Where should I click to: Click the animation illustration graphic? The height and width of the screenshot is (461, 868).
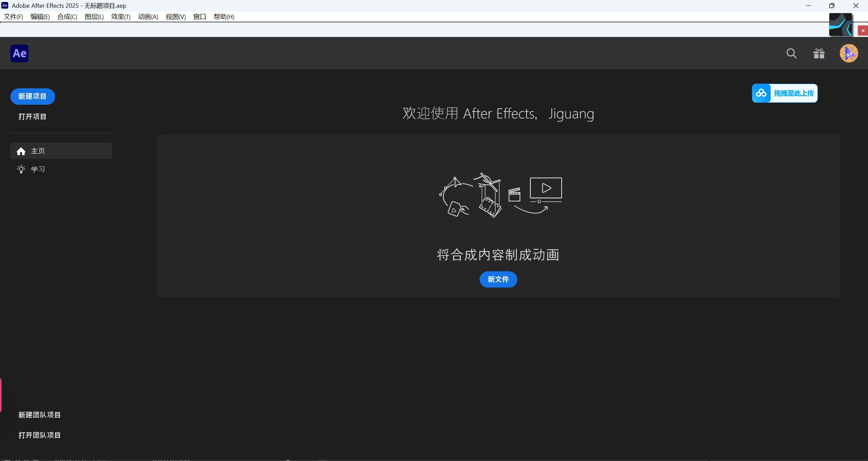[x=500, y=196]
